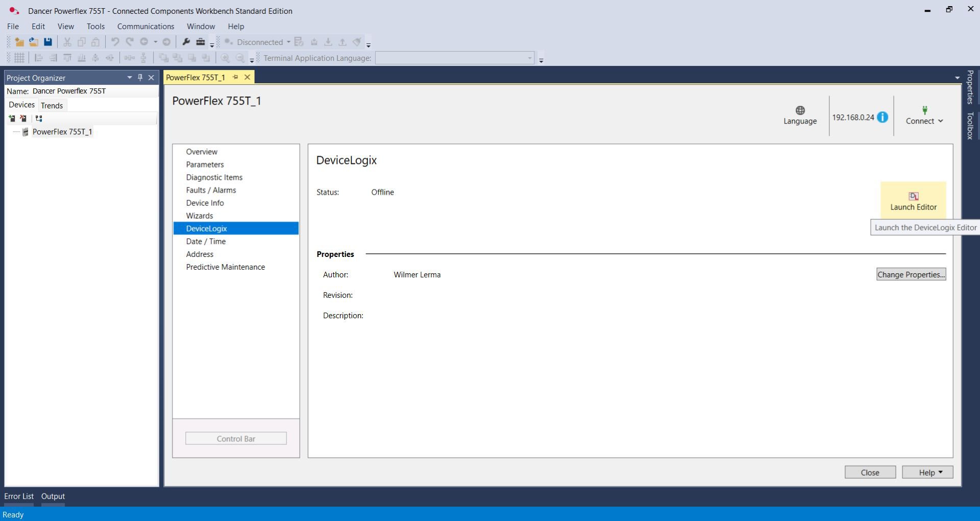The height and width of the screenshot is (521, 980).
Task: Open the Navigate Backward history dropdown arrow
Action: point(156,42)
